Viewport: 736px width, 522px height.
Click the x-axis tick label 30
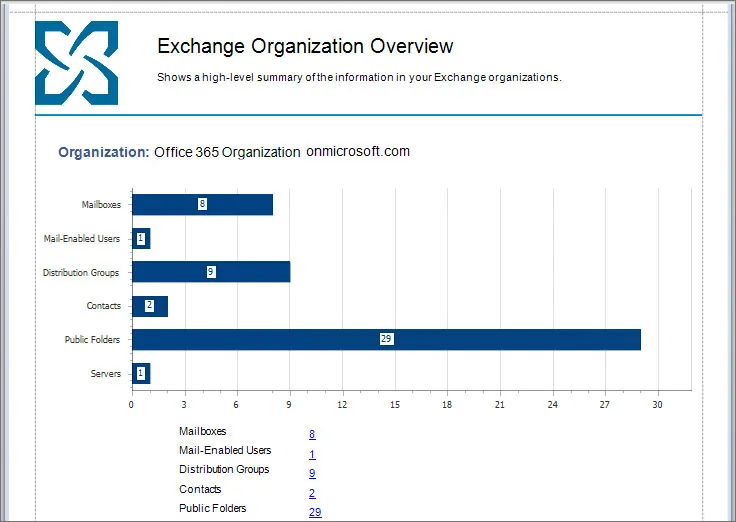[x=657, y=405]
